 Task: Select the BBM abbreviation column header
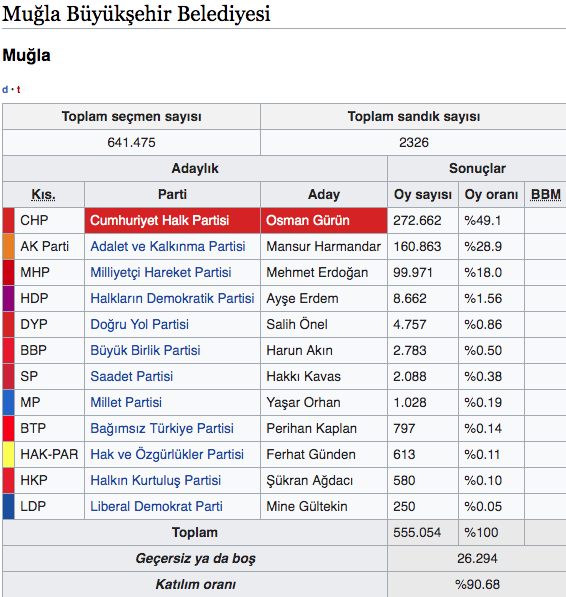point(546,195)
